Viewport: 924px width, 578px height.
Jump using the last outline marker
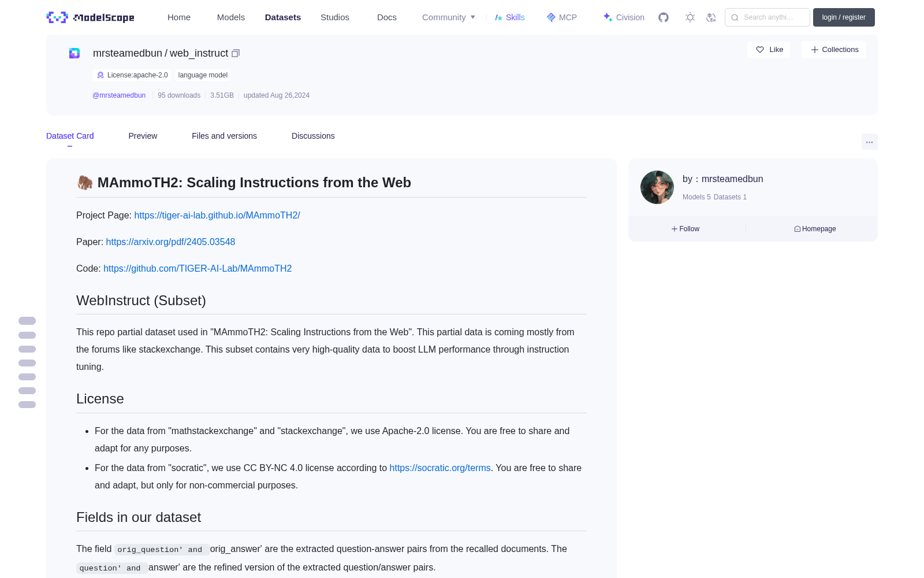coord(27,405)
